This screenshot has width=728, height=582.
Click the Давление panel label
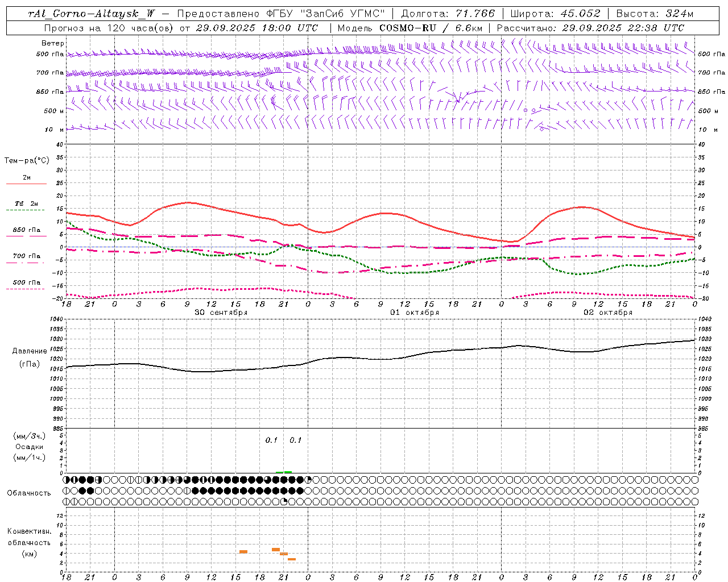tap(28, 351)
